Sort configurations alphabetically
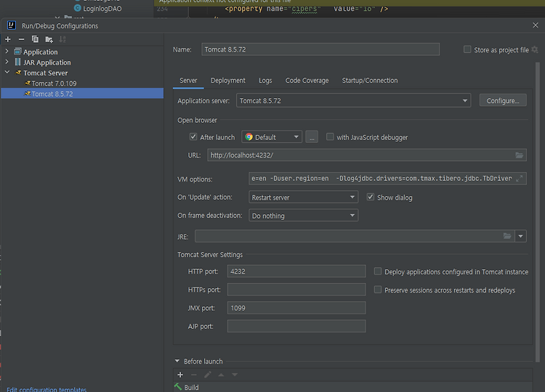Viewport: 545px width, 392px height. (x=62, y=39)
